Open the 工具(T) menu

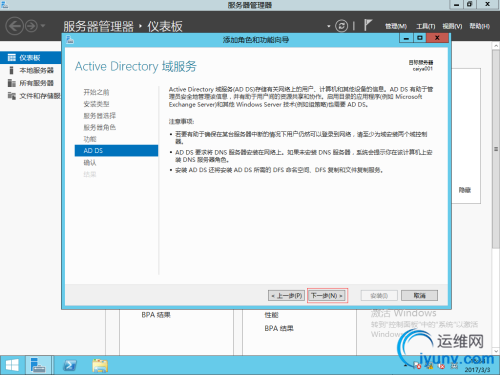click(425, 26)
